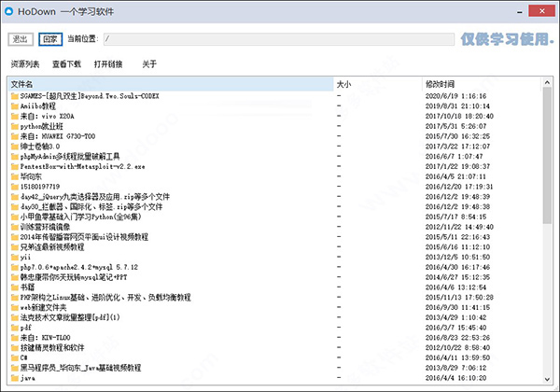Click the date 2017/10/18 18:20:40
The width and height of the screenshot is (560, 392).
point(459,116)
